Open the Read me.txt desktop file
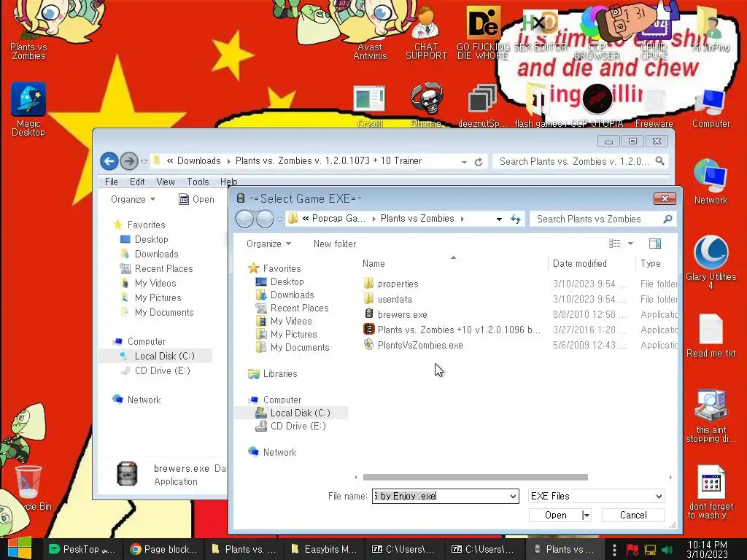This screenshot has height=560, width=747. coord(711,335)
